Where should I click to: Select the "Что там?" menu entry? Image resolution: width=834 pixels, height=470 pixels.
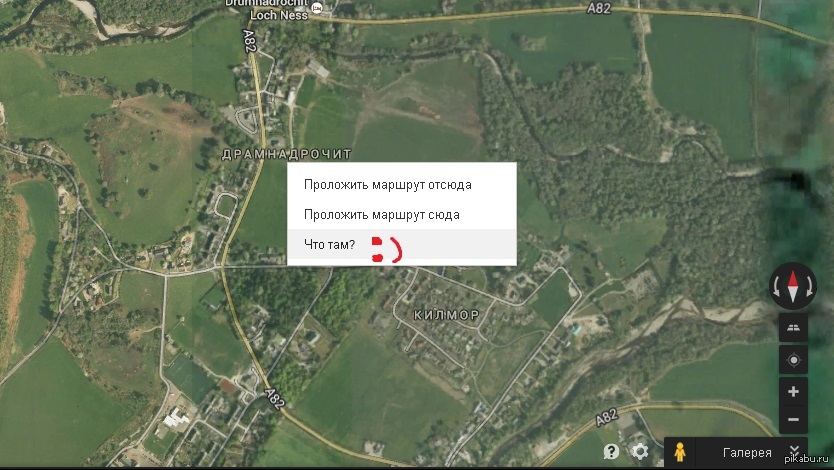(402, 245)
